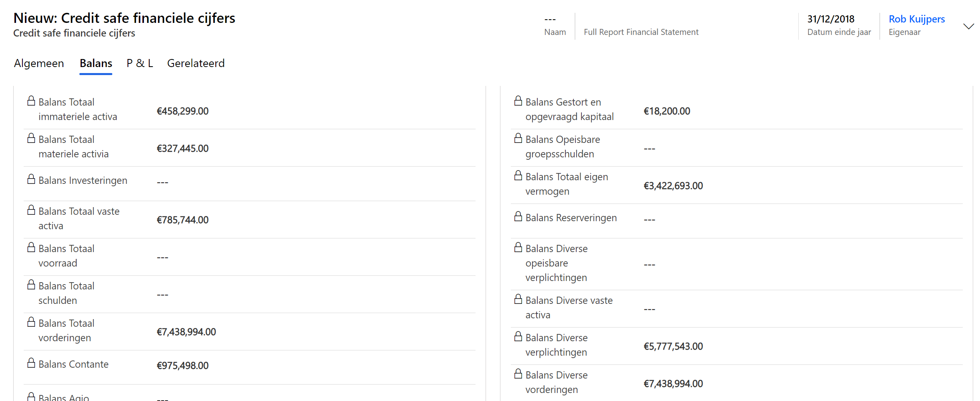
Task: Click label Balans Reserveringen
Action: pyautogui.click(x=571, y=218)
